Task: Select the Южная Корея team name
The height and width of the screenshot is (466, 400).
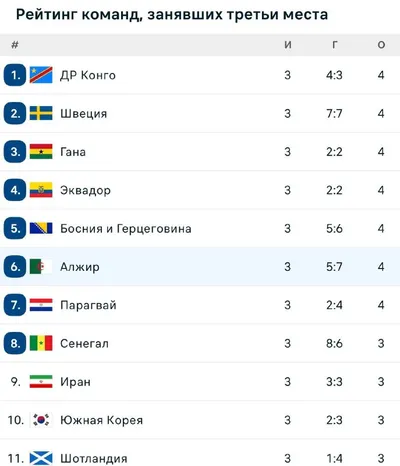Action: [101, 420]
